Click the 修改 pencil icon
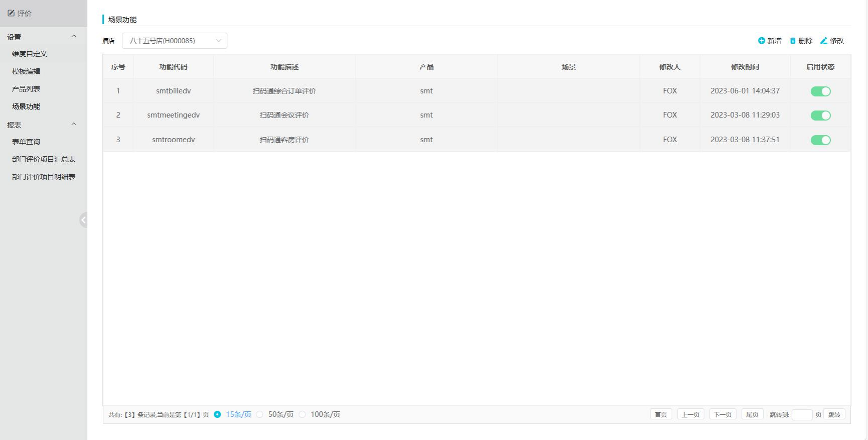 pos(823,41)
